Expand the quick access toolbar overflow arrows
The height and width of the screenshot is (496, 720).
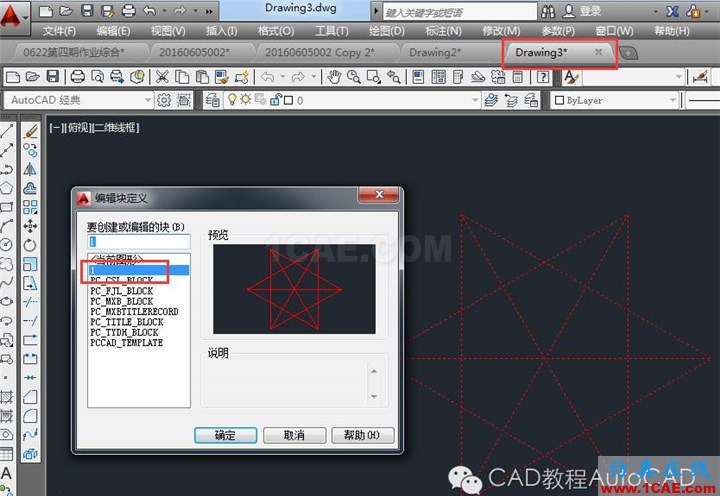[x=209, y=11]
